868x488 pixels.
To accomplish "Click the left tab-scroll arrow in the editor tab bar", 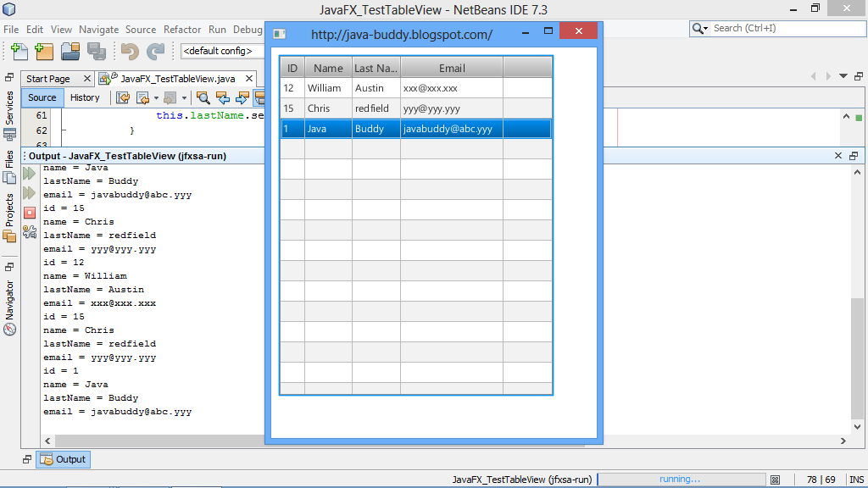I will 813,76.
